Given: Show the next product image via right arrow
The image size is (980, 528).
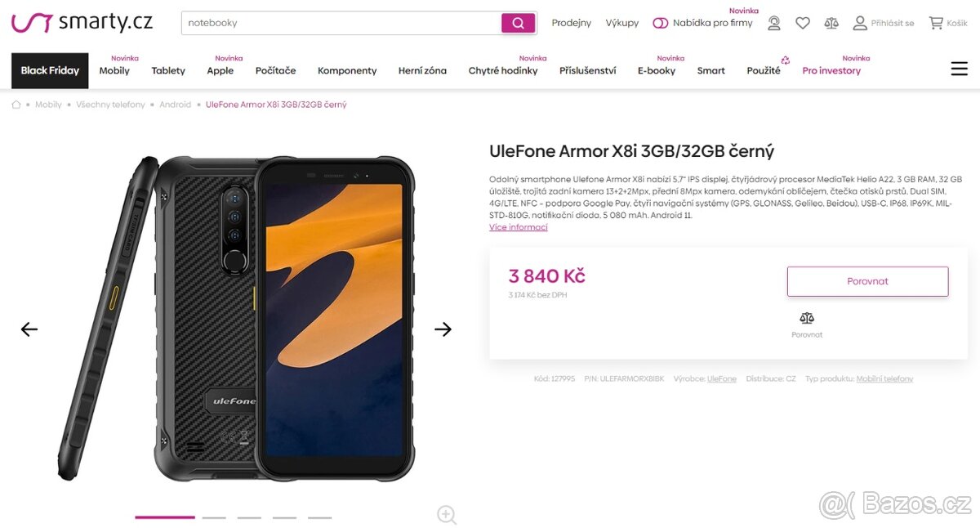Looking at the screenshot, I should (x=443, y=329).
